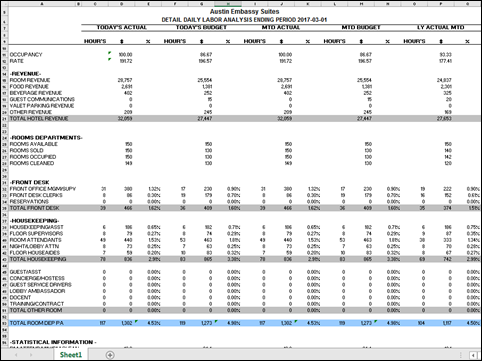Select Today's Actual occupancy value 100.00
The width and height of the screenshot is (482, 361).
(126, 54)
